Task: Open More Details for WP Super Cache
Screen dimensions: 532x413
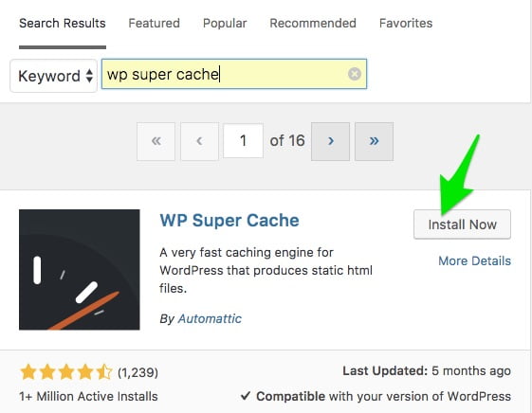Action: pyautogui.click(x=475, y=260)
